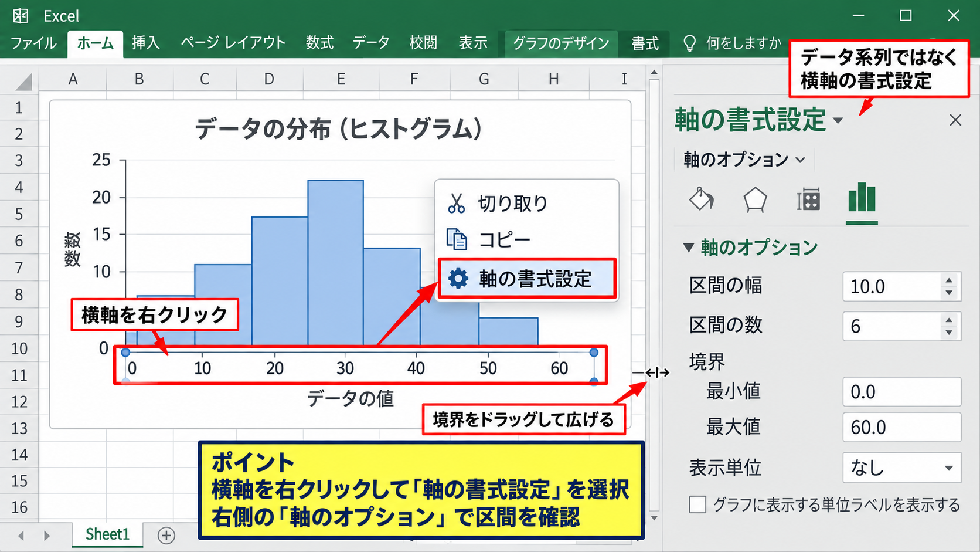Select row 1 header
Screen dimensions: 980x552
pyautogui.click(x=19, y=108)
